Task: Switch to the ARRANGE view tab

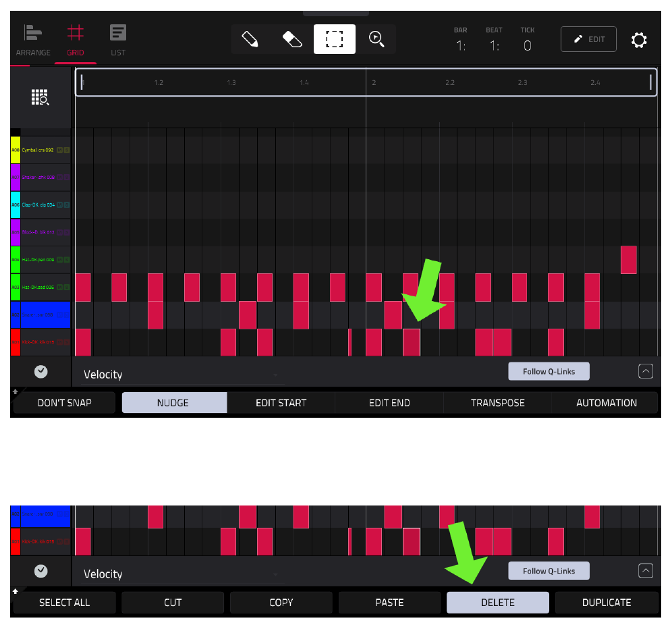Action: pos(33,40)
